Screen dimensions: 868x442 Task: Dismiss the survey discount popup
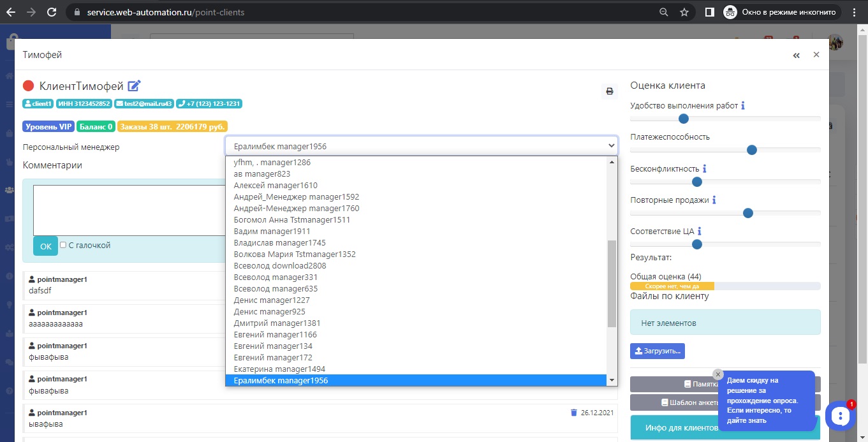click(x=718, y=374)
